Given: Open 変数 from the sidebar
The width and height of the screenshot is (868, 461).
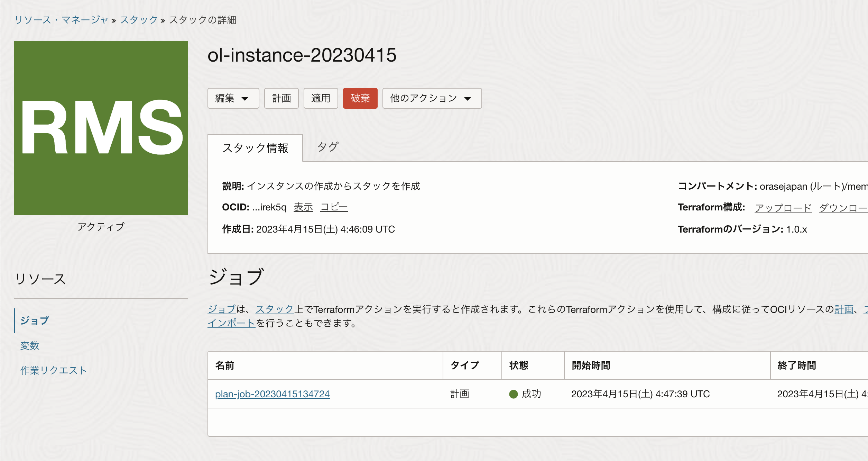Looking at the screenshot, I should pyautogui.click(x=29, y=346).
